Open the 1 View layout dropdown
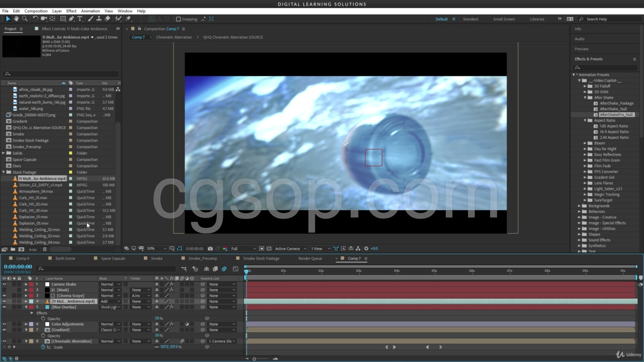The image size is (644, 362). [x=320, y=248]
